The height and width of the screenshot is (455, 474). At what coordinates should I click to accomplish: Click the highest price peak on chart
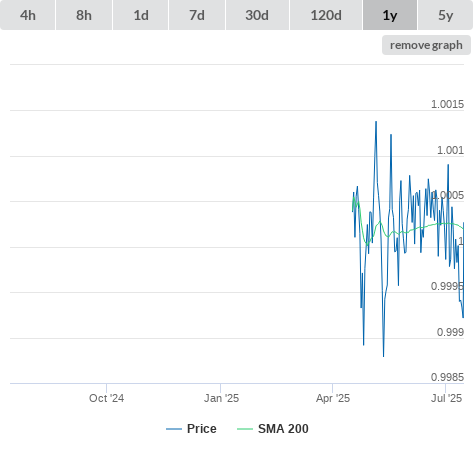point(376,122)
